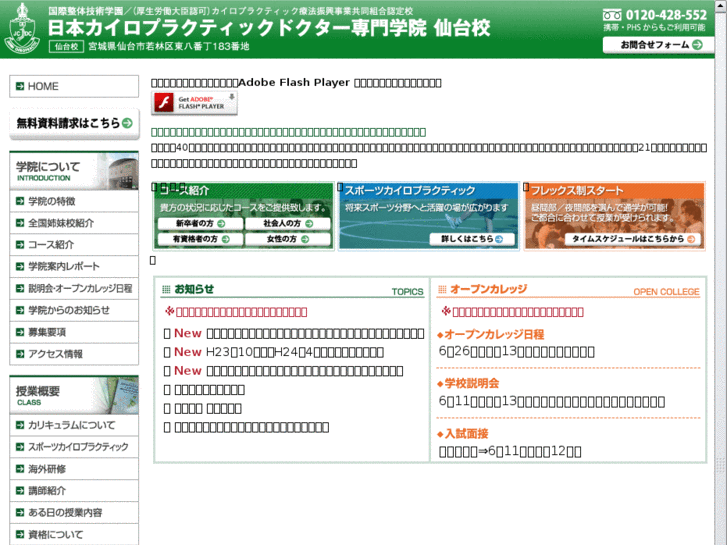Open 募集要項 sidebar link
The image size is (727, 545).
(x=74, y=332)
